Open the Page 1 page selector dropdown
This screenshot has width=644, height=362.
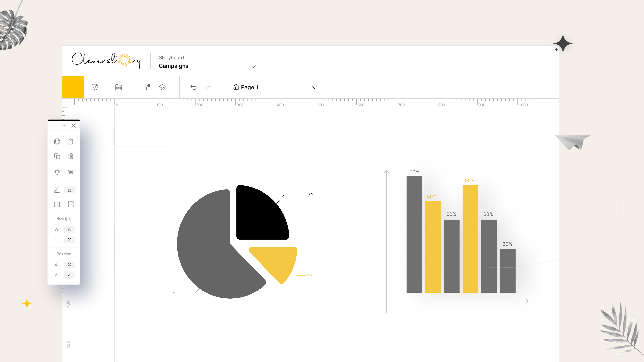pyautogui.click(x=315, y=87)
